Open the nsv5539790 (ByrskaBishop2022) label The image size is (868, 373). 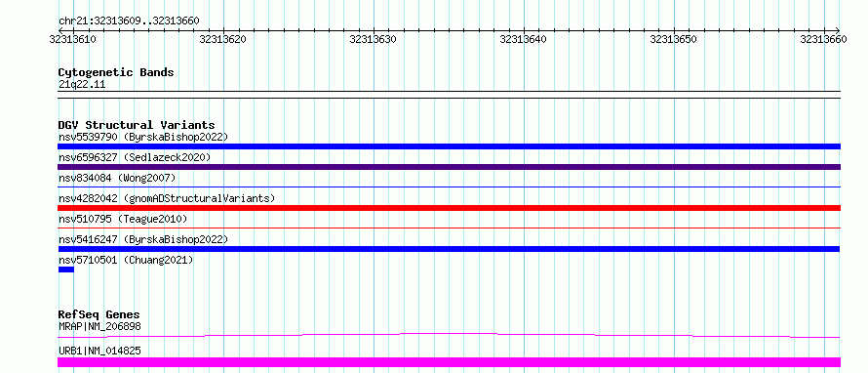point(143,137)
